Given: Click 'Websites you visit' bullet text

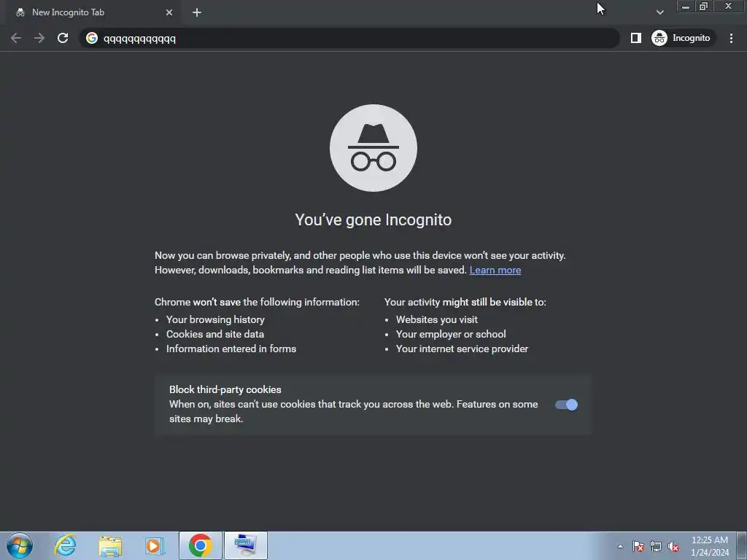Looking at the screenshot, I should 436,319.
